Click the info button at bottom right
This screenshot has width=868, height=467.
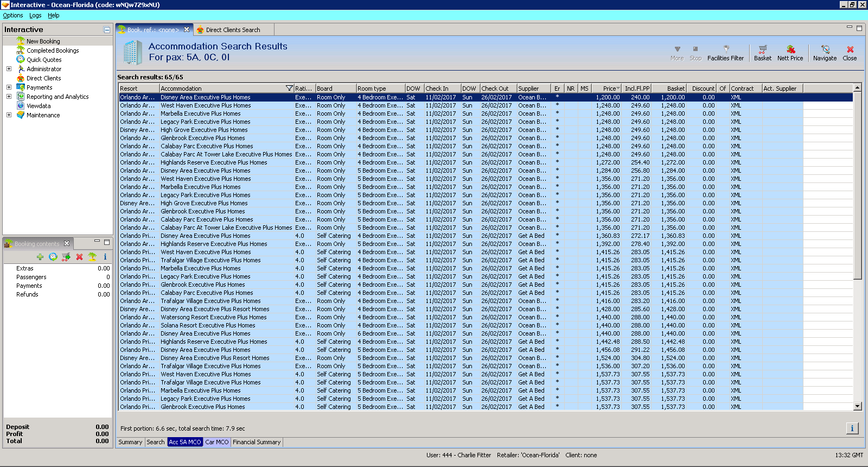852,428
